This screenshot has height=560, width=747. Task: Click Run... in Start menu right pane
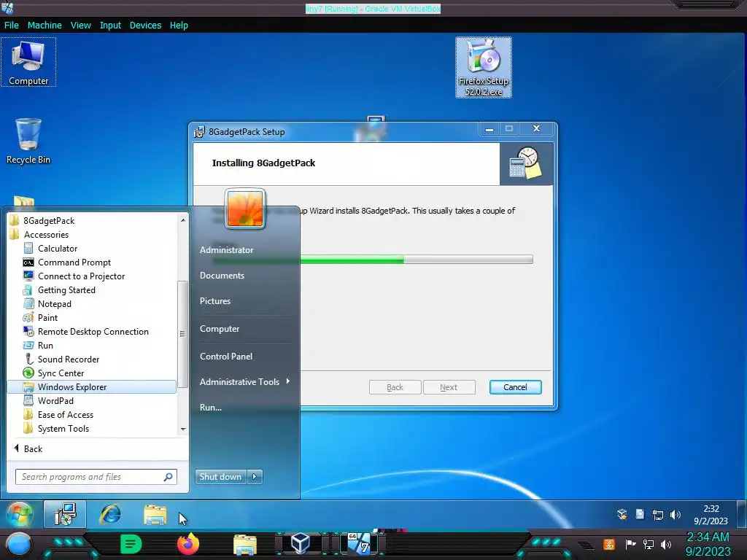point(211,407)
